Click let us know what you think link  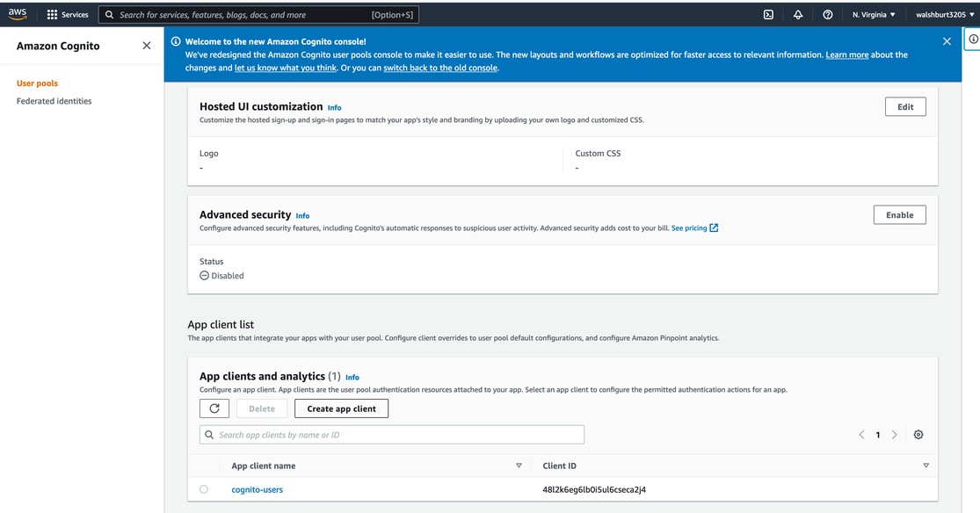286,69
